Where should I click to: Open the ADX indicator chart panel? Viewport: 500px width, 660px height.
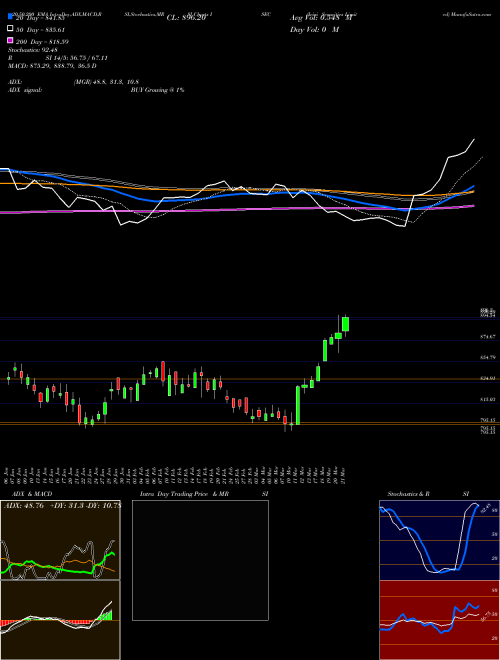60,540
